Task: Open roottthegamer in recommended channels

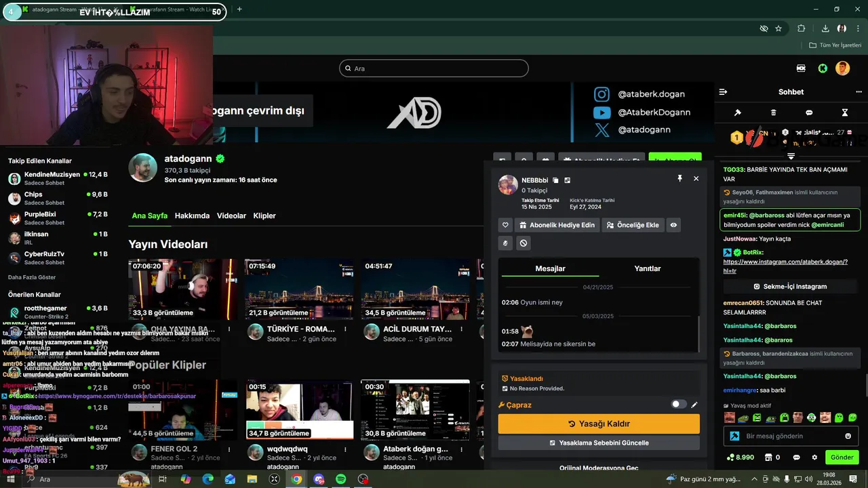Action: [58, 312]
